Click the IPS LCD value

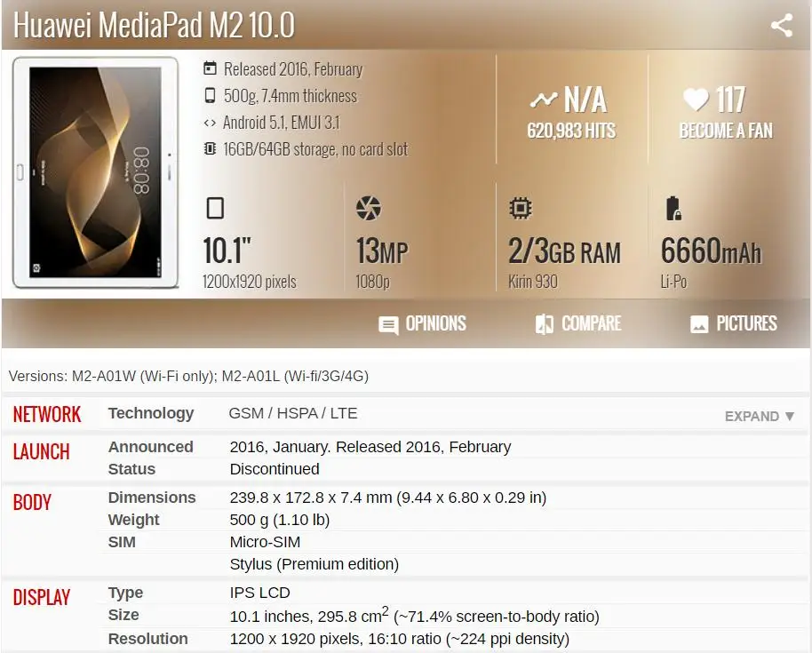[x=259, y=593]
